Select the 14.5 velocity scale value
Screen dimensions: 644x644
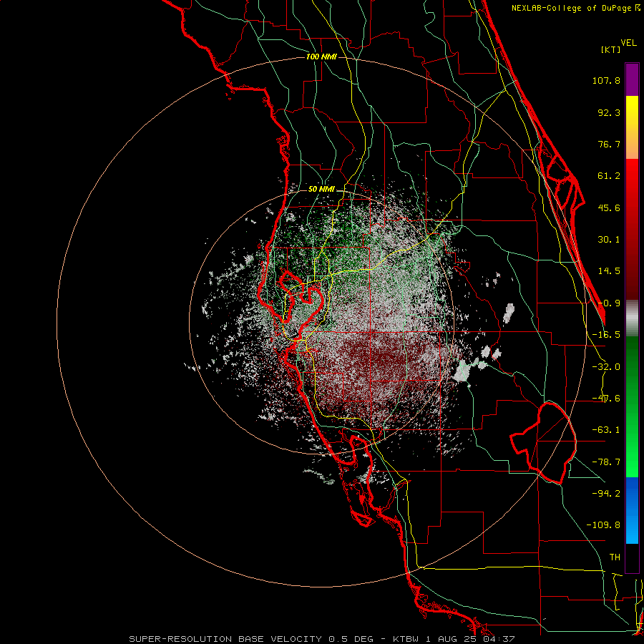(x=609, y=271)
